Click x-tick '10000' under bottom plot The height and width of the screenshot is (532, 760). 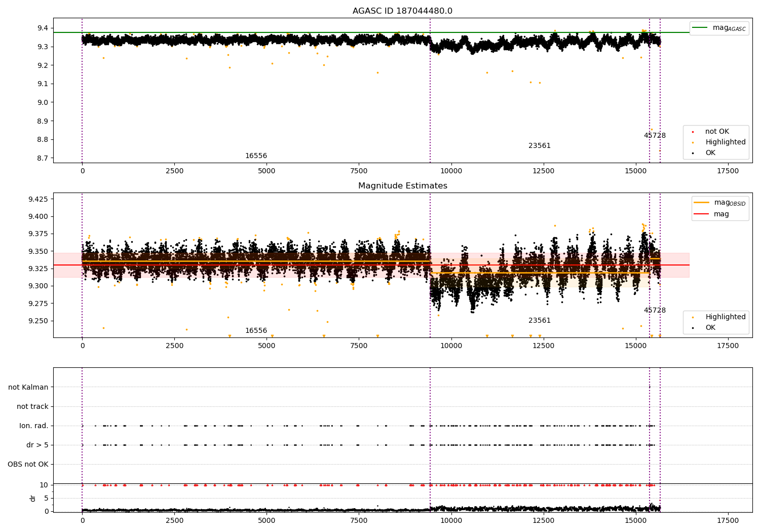pyautogui.click(x=451, y=520)
